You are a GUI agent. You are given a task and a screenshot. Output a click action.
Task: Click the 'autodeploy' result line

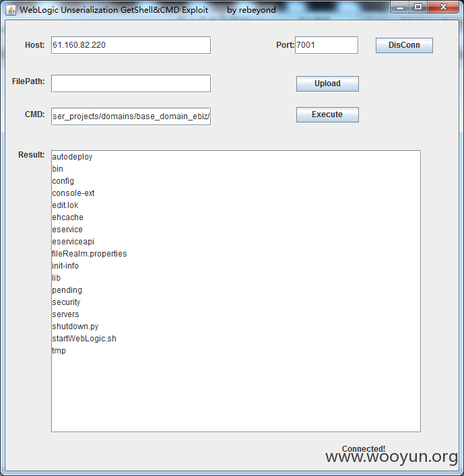(72, 157)
